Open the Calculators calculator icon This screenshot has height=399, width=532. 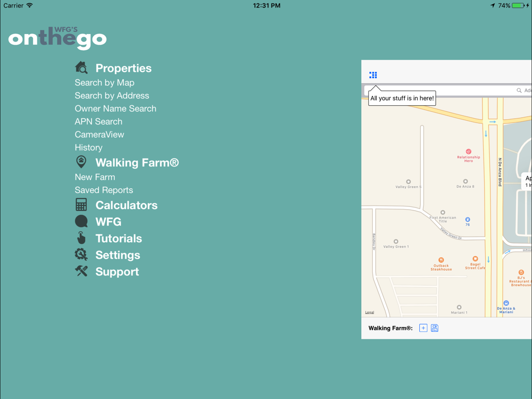tap(81, 205)
